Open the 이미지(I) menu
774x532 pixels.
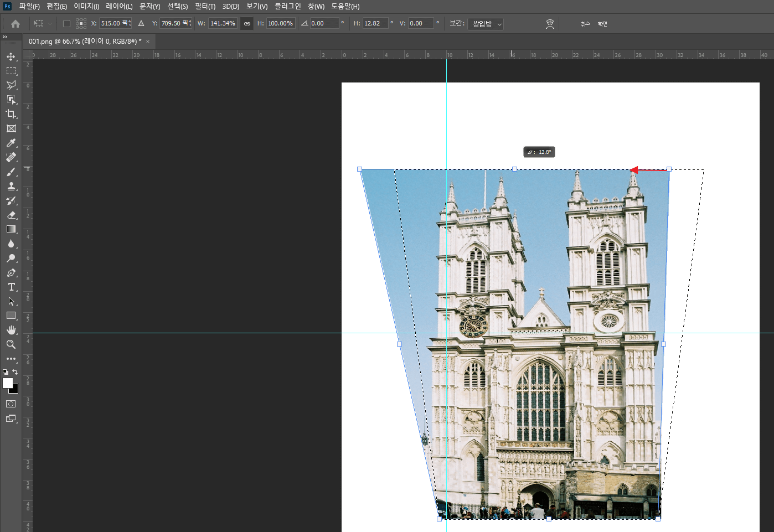pyautogui.click(x=86, y=6)
